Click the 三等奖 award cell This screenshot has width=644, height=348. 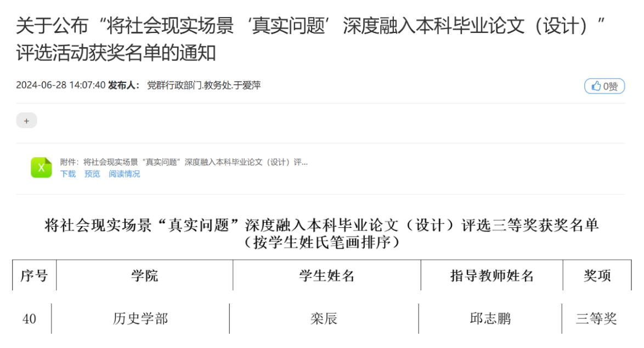coord(596,318)
